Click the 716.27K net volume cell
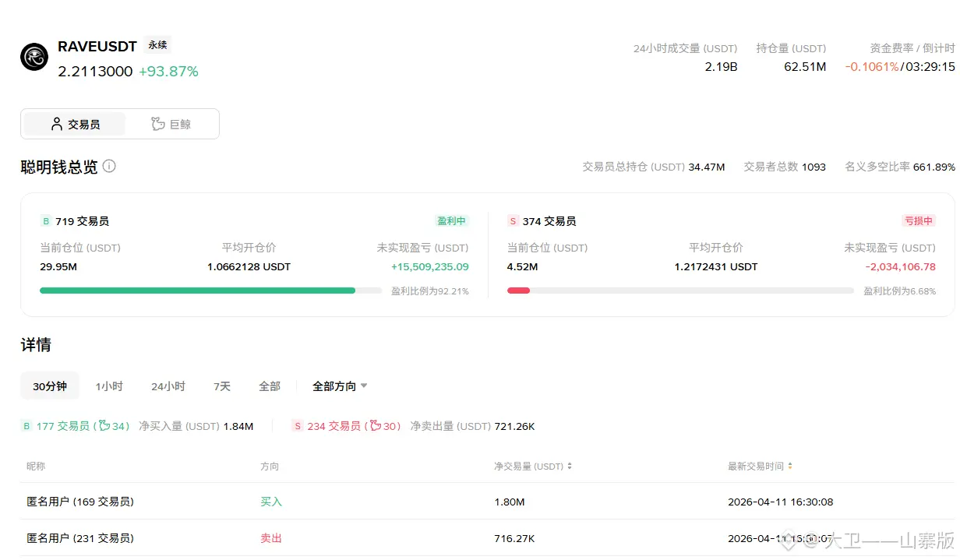This screenshot has height=560, width=960. [514, 538]
